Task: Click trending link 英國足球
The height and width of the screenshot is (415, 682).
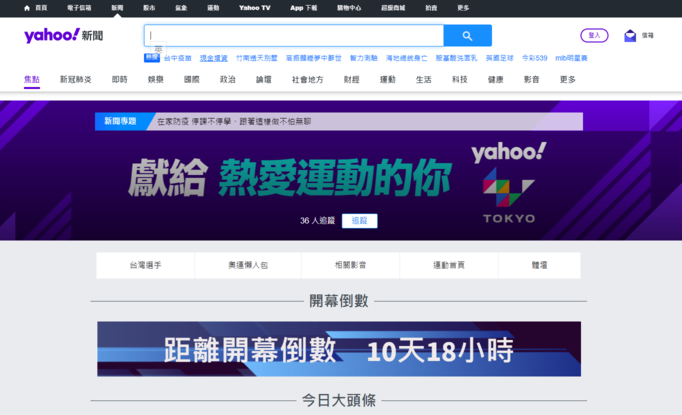Action: 500,58
